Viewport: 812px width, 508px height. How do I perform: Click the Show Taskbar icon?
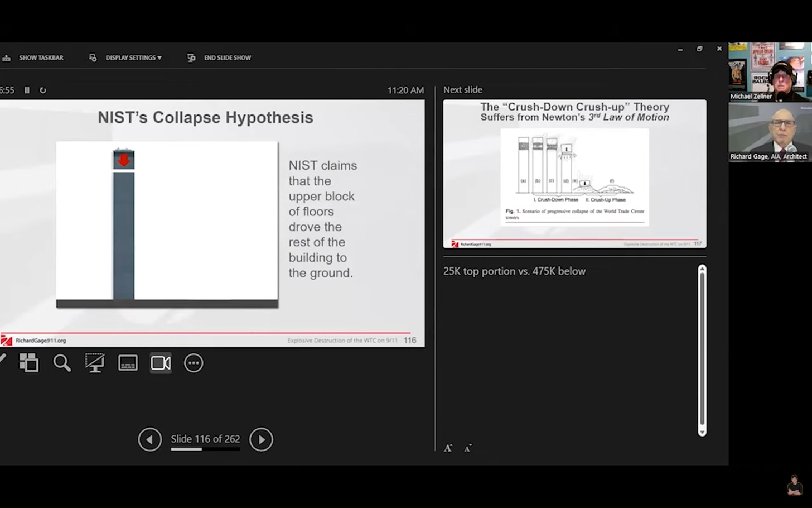click(x=6, y=57)
